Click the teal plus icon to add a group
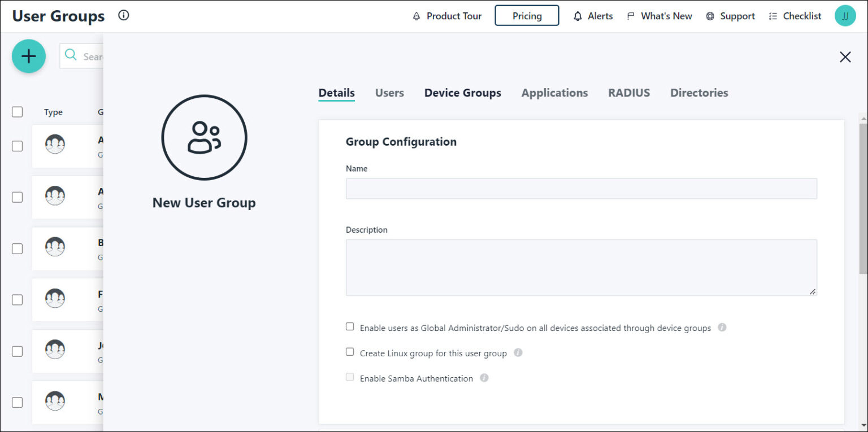Viewport: 868px width, 432px height. coord(28,56)
